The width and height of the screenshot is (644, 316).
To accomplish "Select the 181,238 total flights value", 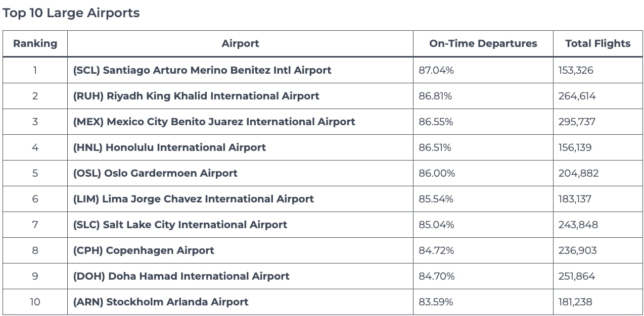I will click(575, 302).
